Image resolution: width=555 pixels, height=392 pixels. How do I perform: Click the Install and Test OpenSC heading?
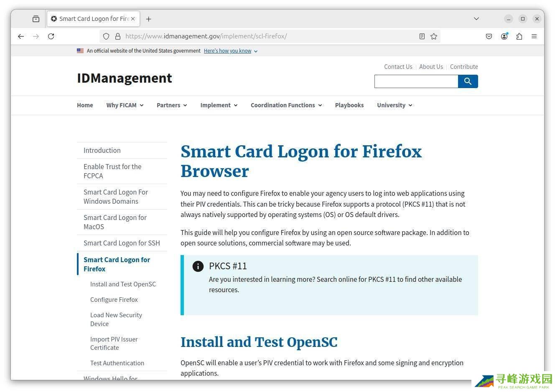tap(259, 342)
